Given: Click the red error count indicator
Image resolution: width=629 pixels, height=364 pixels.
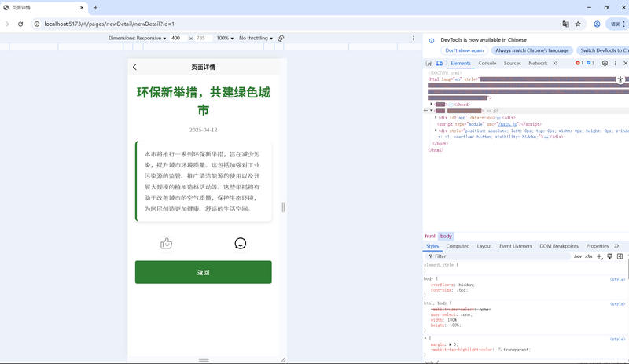Looking at the screenshot, I should coord(579,63).
